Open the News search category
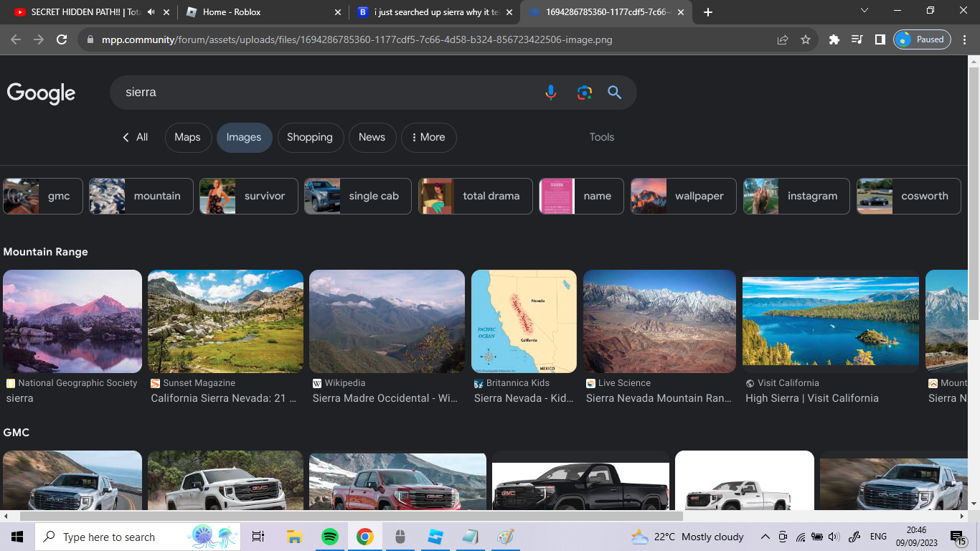This screenshot has width=980, height=551. pyautogui.click(x=372, y=137)
